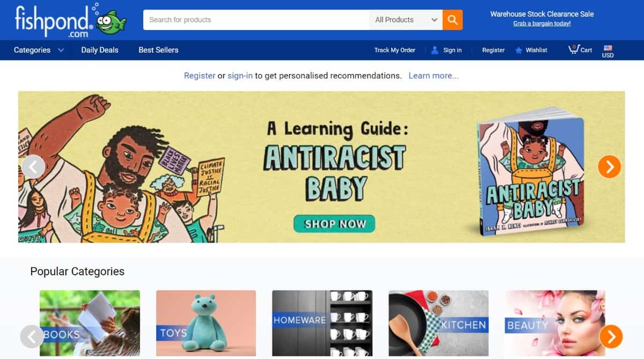
Task: Click the fishpond.com fish logo
Action: [x=70, y=20]
